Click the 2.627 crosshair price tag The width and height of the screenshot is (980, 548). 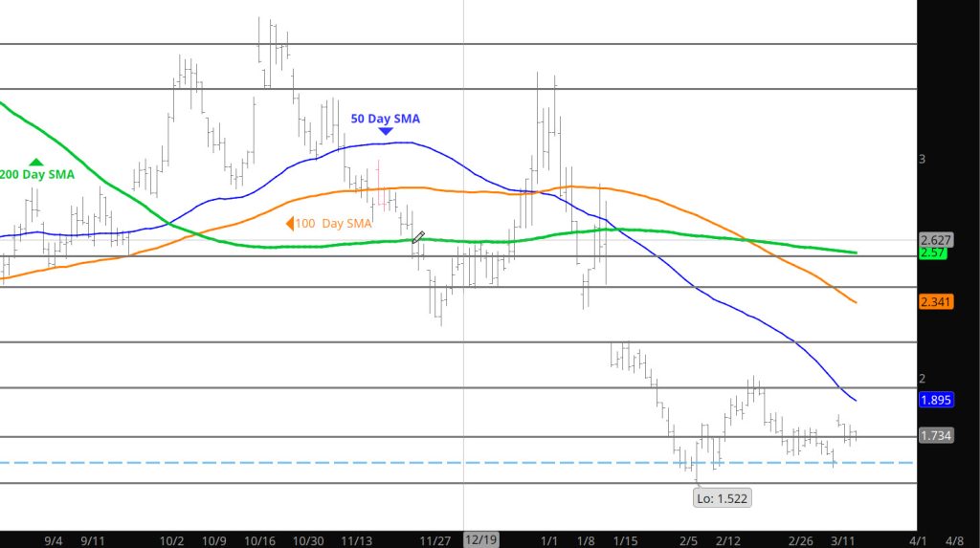coord(933,239)
